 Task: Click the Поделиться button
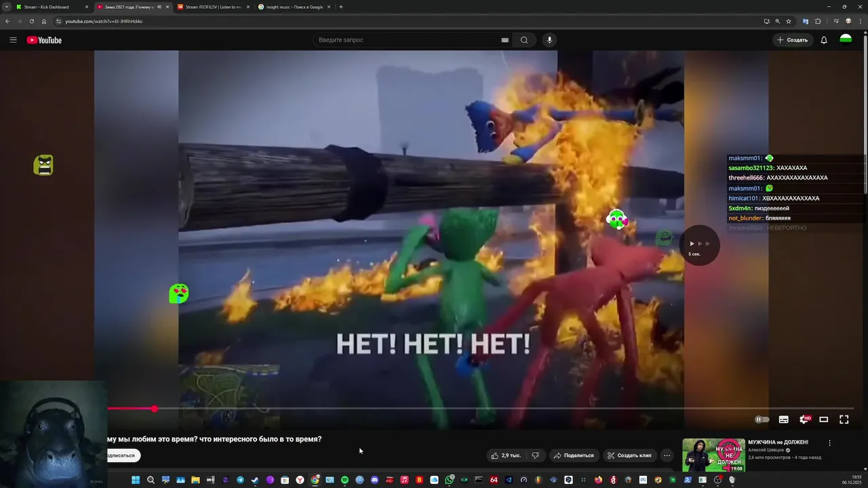[x=574, y=455]
